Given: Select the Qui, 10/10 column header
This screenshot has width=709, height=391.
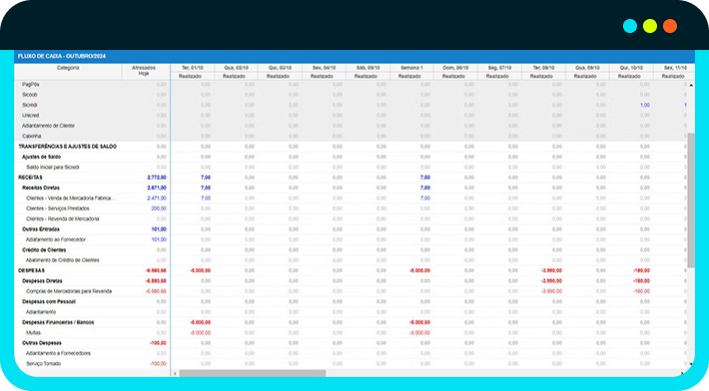Looking at the screenshot, I should coord(631,68).
